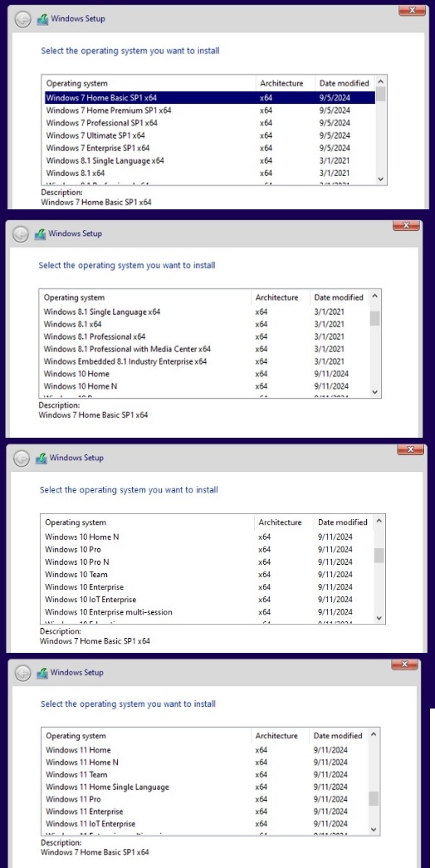435x868 pixels.
Task: Click scroll-up arrow in the Windows 10 list
Action: 379,521
